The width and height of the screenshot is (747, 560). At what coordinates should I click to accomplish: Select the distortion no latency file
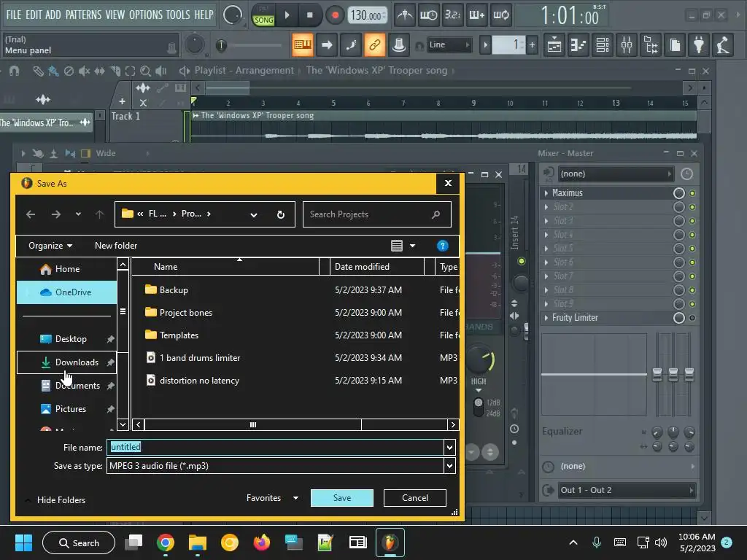199,381
